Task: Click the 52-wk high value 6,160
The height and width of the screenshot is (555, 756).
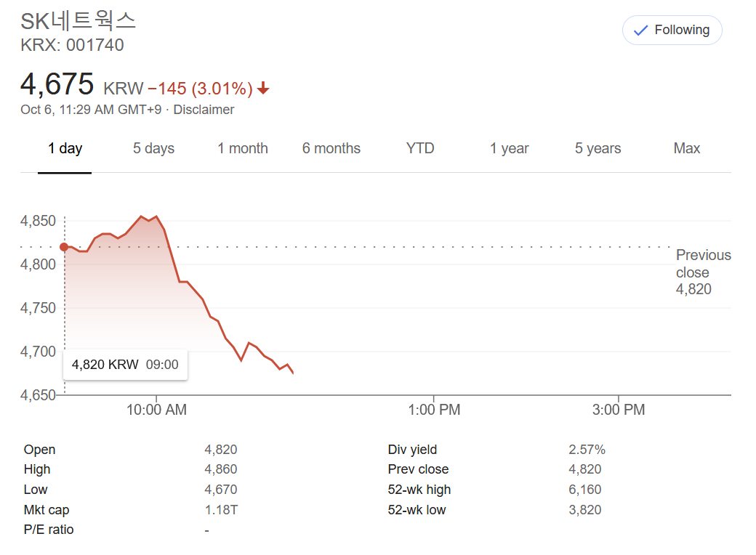Action: click(x=584, y=490)
